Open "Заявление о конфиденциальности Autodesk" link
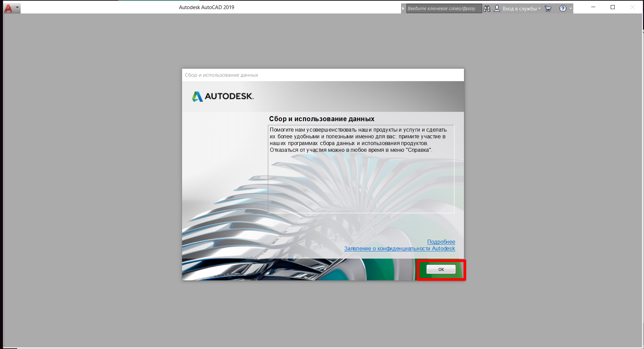 (399, 248)
